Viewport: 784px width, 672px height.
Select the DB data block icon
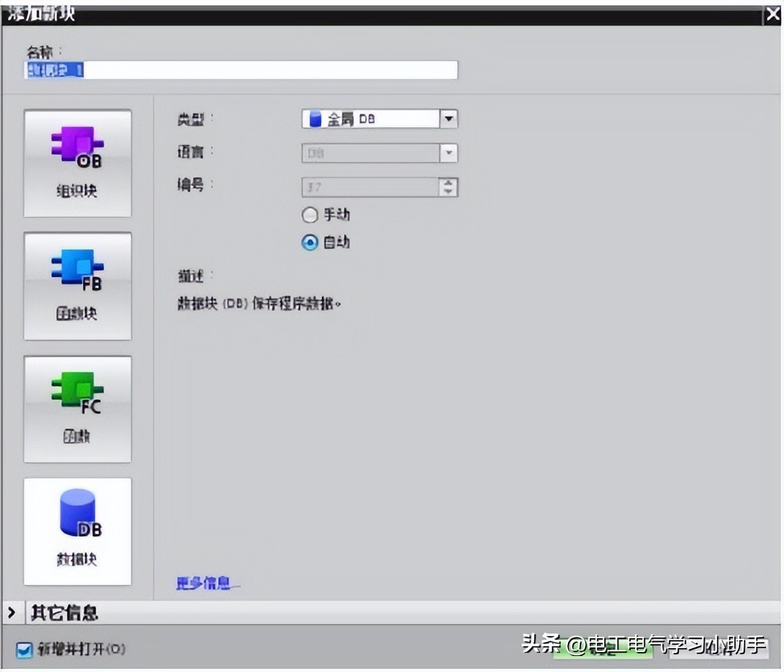(x=77, y=531)
